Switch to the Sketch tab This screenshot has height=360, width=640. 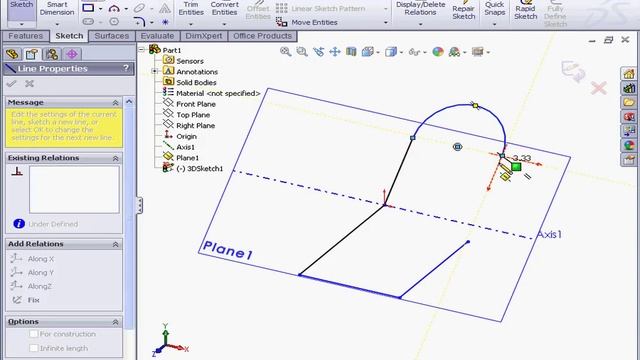[69, 36]
